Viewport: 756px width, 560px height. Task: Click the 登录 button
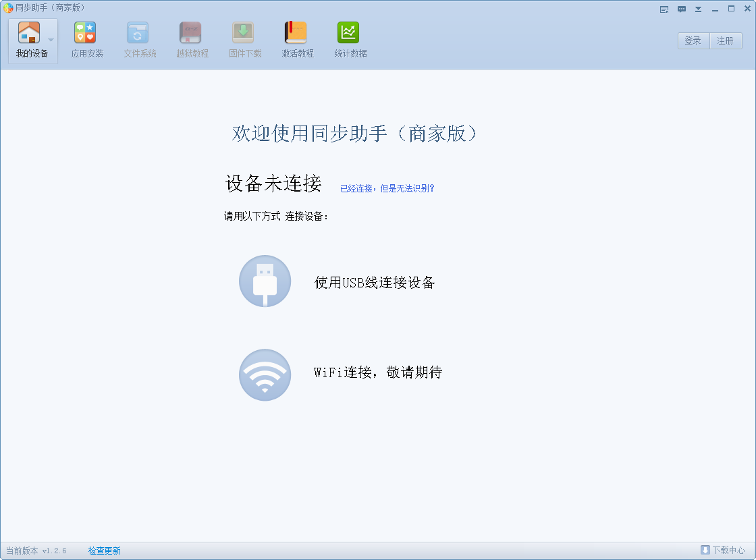point(693,41)
